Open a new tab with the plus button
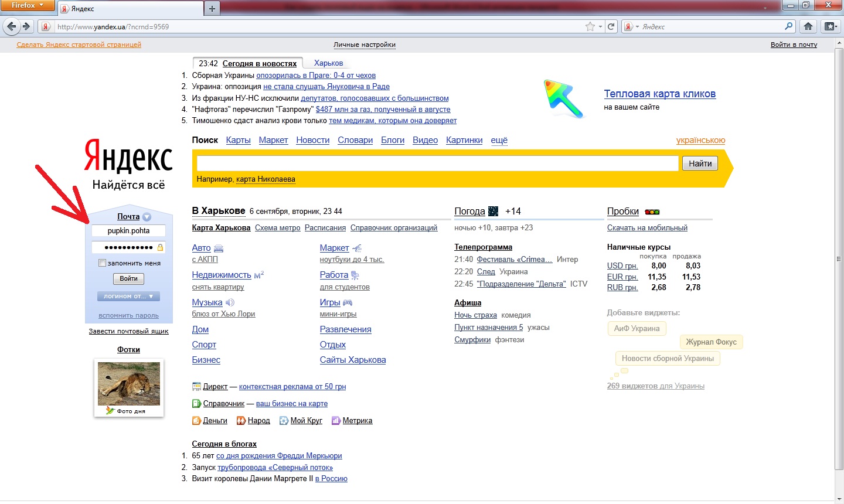 [x=212, y=8]
